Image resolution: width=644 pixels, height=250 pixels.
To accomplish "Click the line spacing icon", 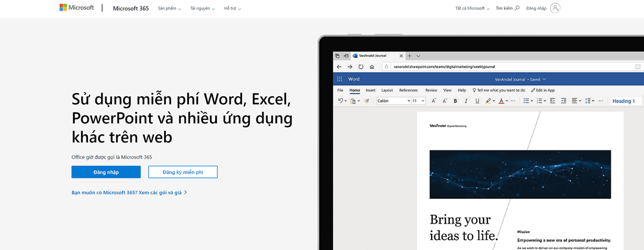I will (588, 101).
